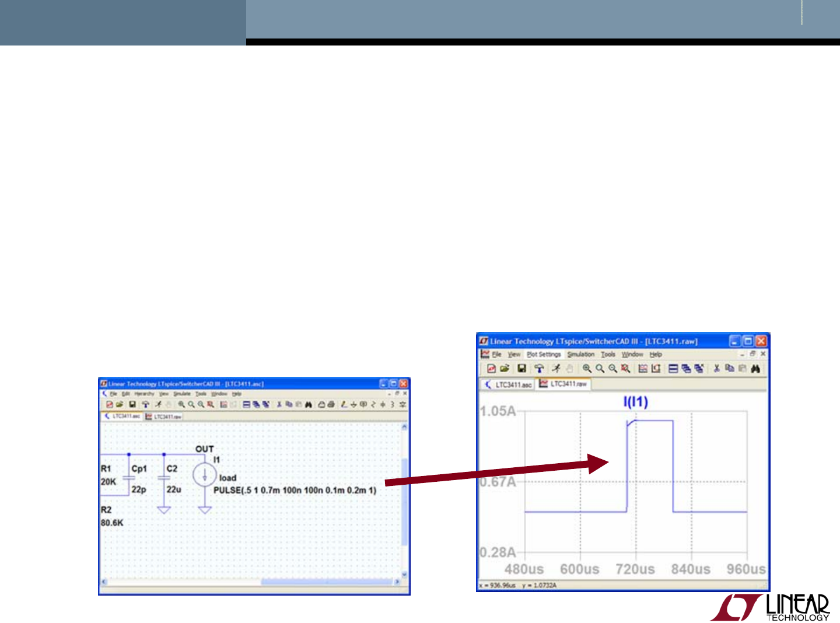The width and height of the screenshot is (840, 623).
Task: Run the simulation from the schematic window toolbar
Action: [x=157, y=404]
